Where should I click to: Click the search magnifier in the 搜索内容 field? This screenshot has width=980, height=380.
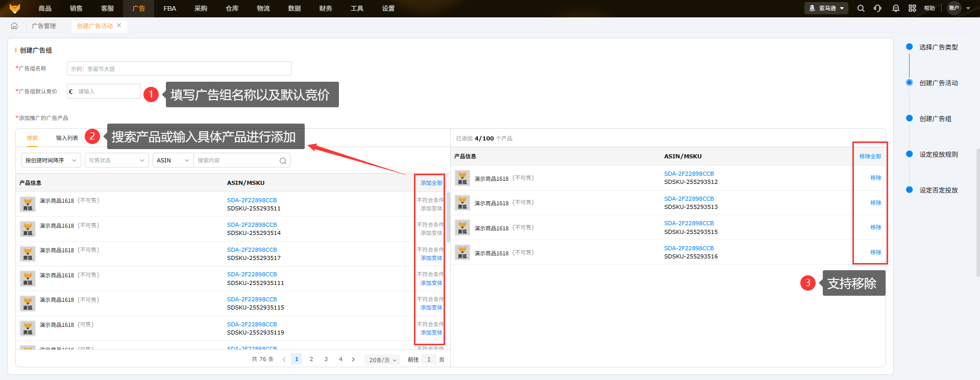click(283, 161)
